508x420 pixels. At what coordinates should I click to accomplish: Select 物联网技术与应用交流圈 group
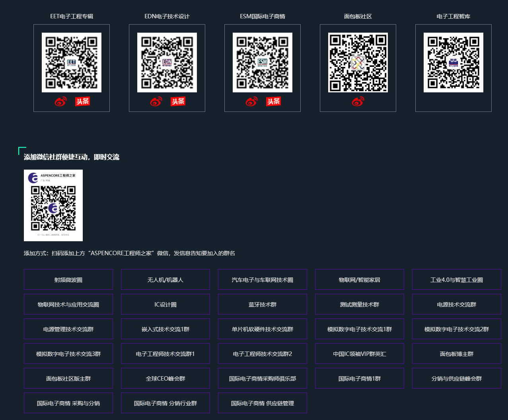[68, 304]
